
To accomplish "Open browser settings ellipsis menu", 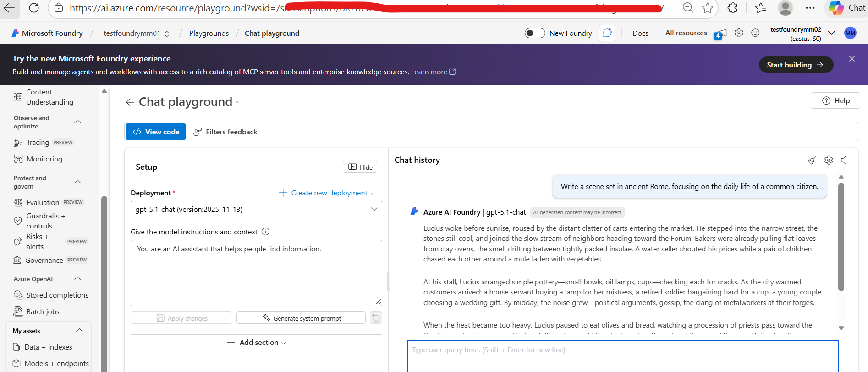I will point(810,8).
